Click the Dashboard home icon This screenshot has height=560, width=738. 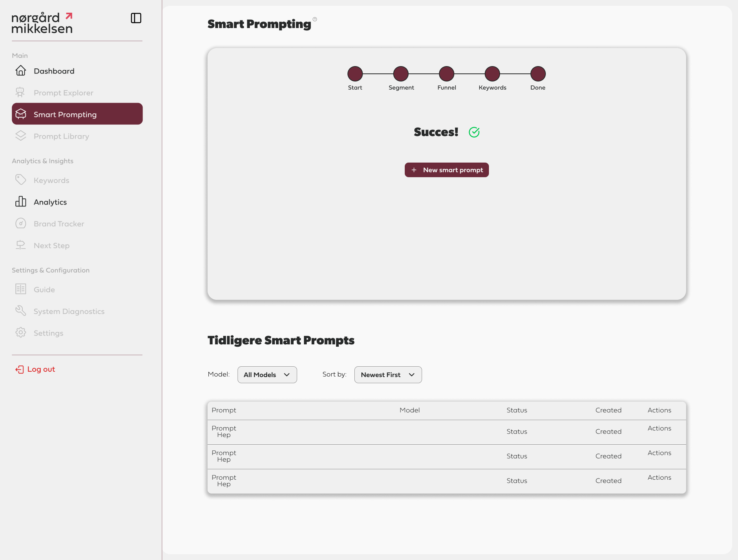tap(21, 71)
